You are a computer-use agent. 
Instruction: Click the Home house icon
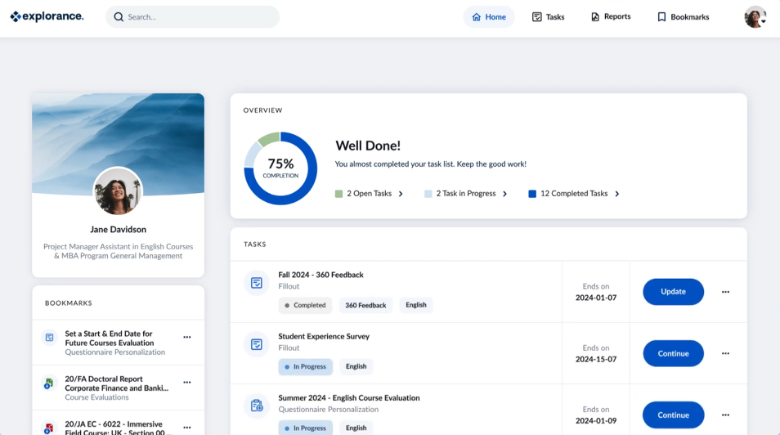pos(477,17)
